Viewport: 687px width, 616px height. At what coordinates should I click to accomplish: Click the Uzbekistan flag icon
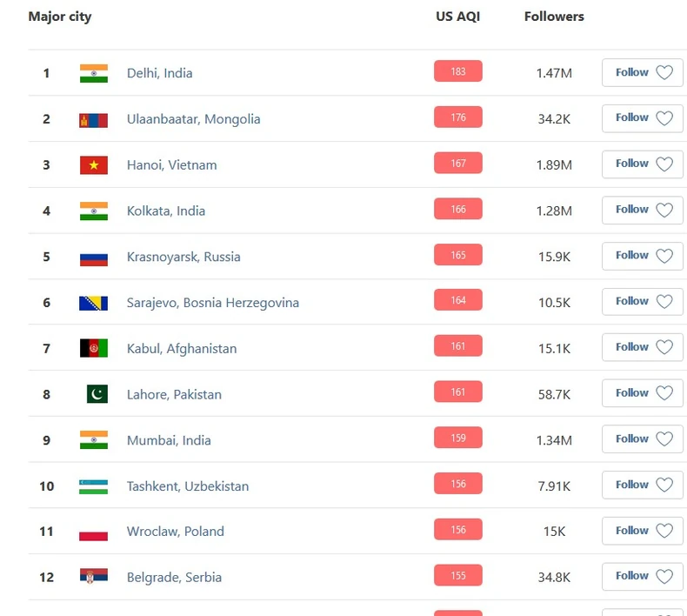tap(93, 486)
